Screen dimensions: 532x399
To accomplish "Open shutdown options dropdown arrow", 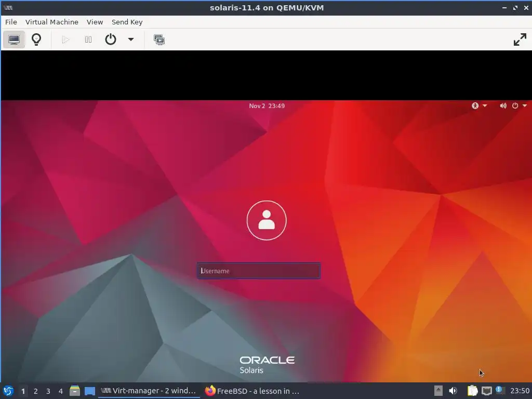I will [130, 39].
